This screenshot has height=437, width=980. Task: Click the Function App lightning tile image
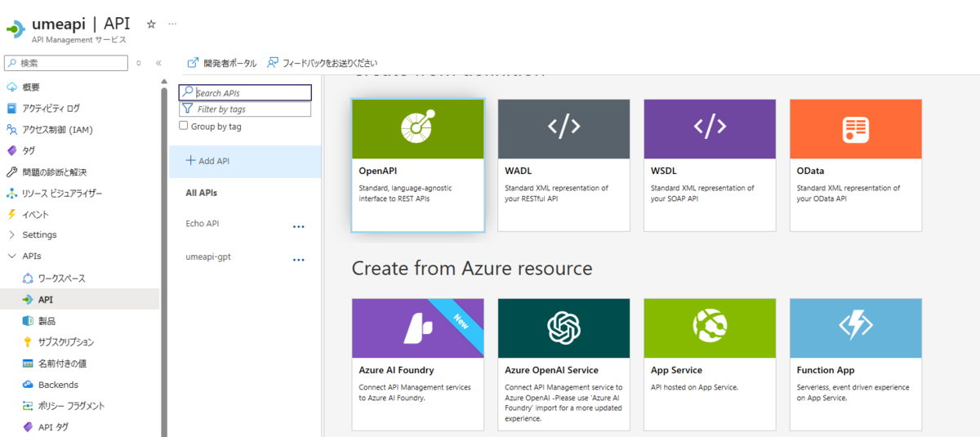pos(856,328)
